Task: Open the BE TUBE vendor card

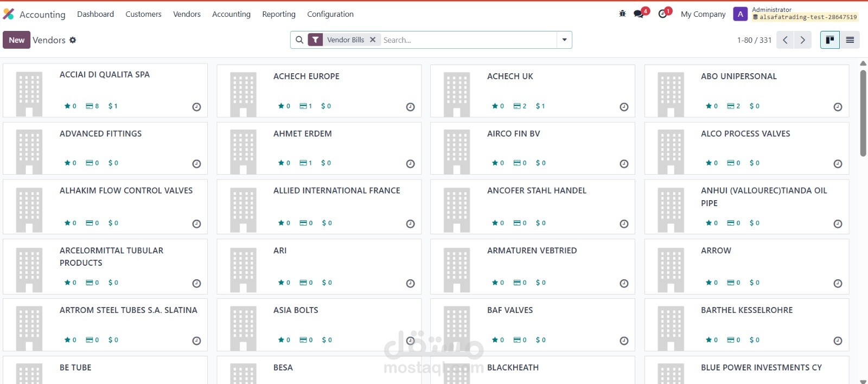Action: (x=105, y=370)
